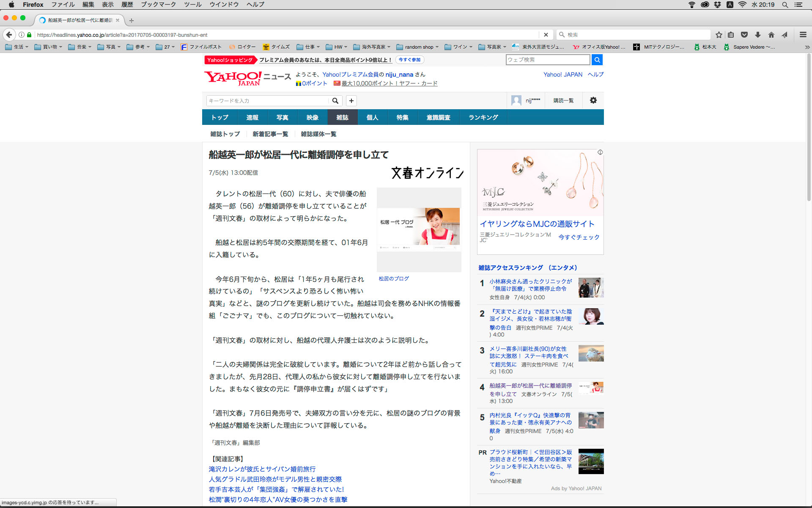Expand the 生活 bookmarks folder
Viewport: 812px width, 508px height.
pos(17,47)
